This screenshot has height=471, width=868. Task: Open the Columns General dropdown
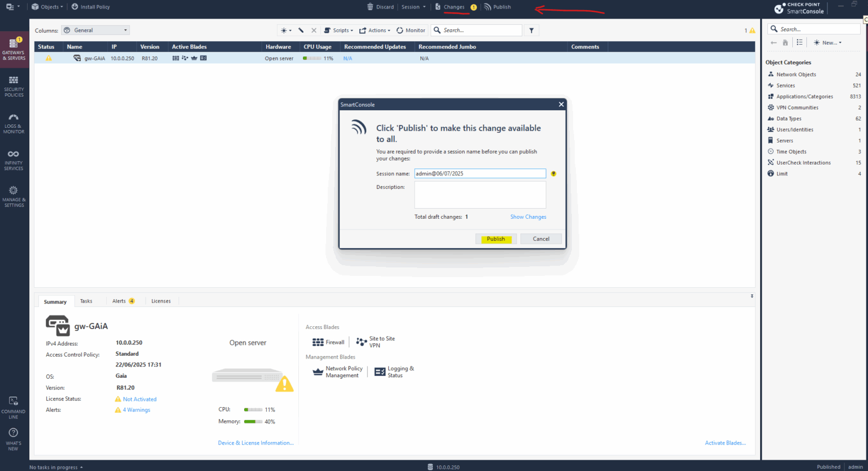95,30
